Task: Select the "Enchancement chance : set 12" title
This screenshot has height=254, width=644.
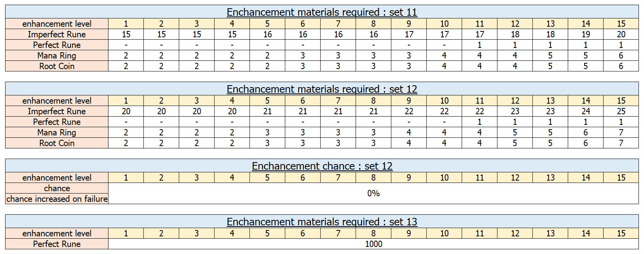Action: pyautogui.click(x=322, y=166)
